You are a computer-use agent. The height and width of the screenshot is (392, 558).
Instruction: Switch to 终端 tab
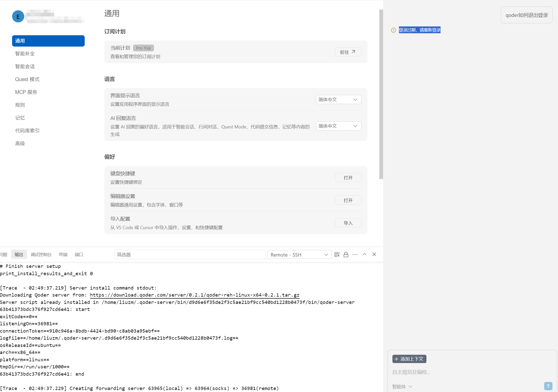[63, 255]
